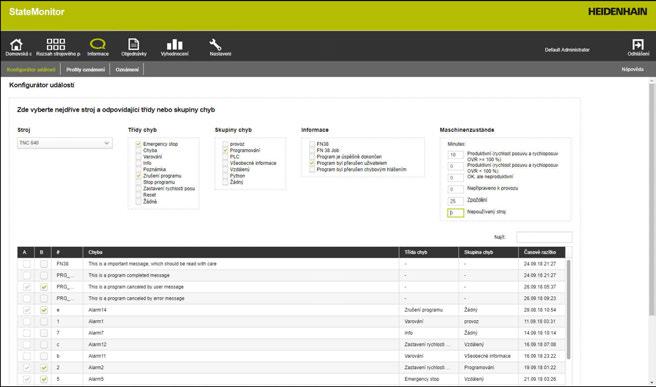Click the Najít search field
Image resolution: width=656 pixels, height=387 pixels.
click(544, 237)
